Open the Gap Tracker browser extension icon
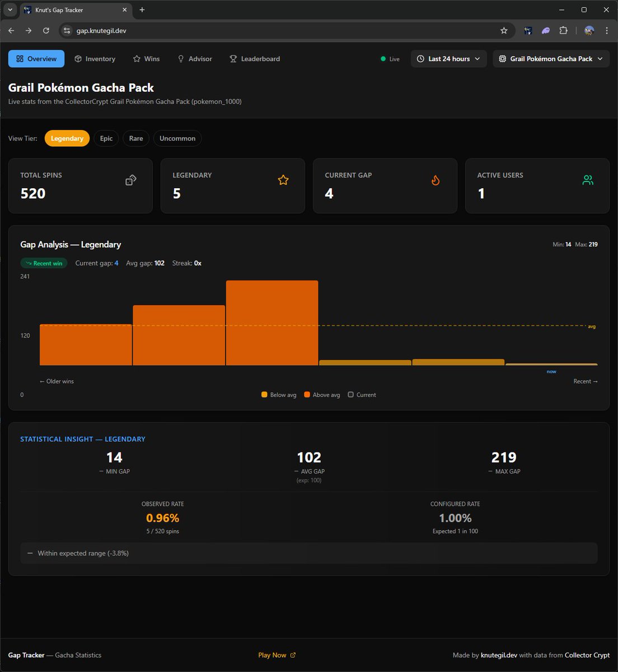This screenshot has height=672, width=618. [x=528, y=31]
